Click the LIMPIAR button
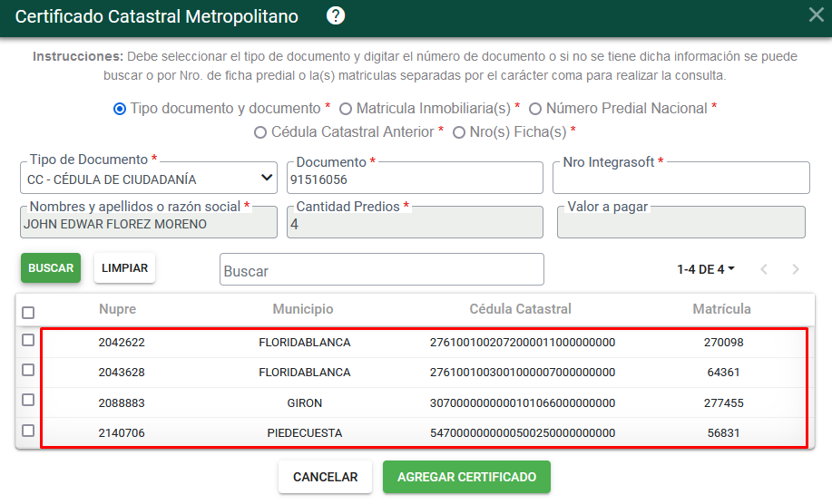This screenshot has width=832, height=504. point(124,267)
